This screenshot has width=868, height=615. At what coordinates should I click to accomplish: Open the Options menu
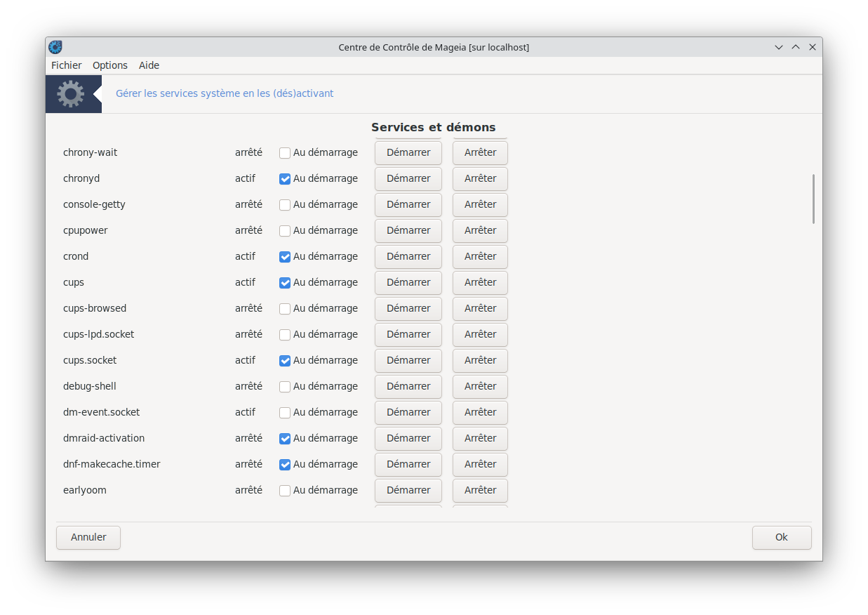110,65
